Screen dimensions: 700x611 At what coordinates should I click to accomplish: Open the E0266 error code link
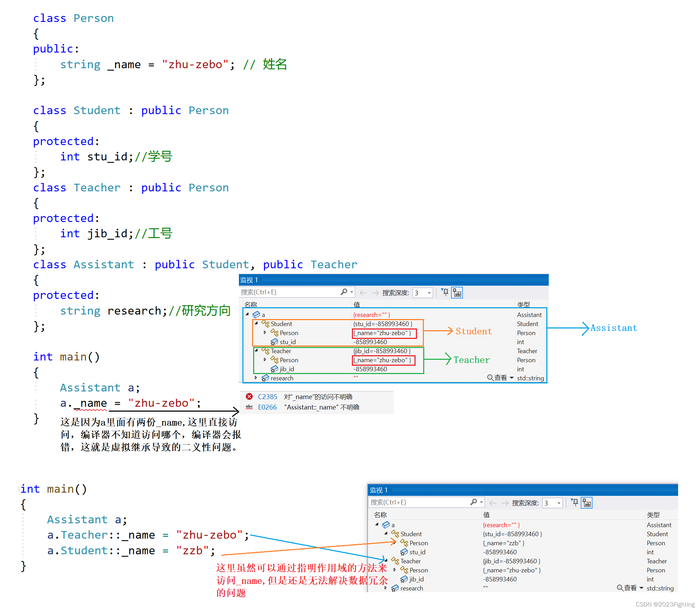click(267, 407)
